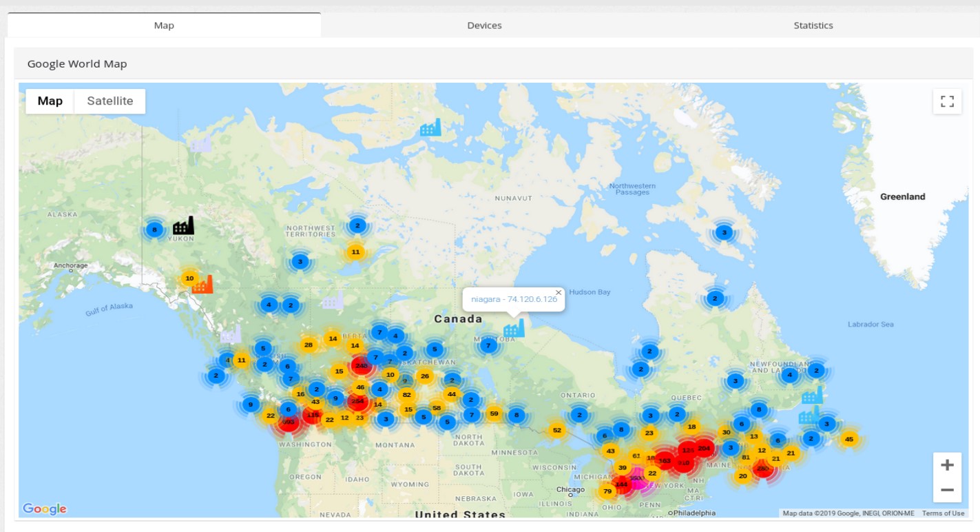Click the pink 3500 cluster marker
Viewport: 980px width, 532px height.
(x=637, y=478)
